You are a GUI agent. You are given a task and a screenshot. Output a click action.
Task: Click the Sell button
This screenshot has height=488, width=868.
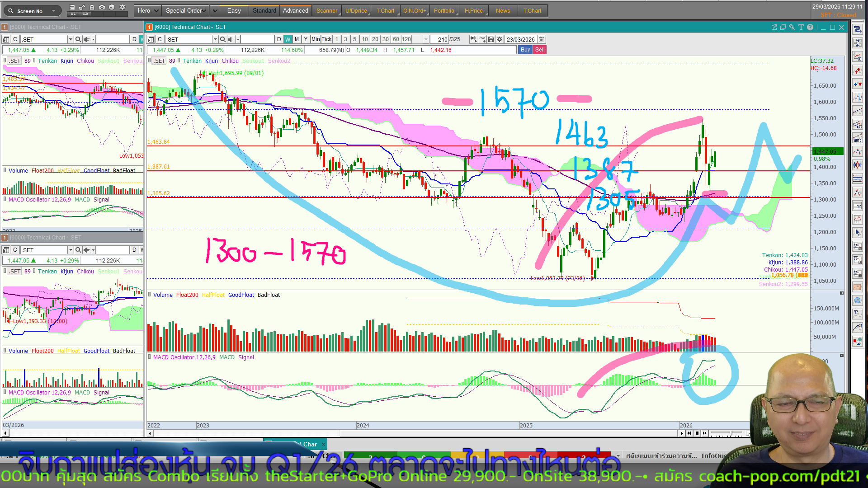(x=540, y=50)
